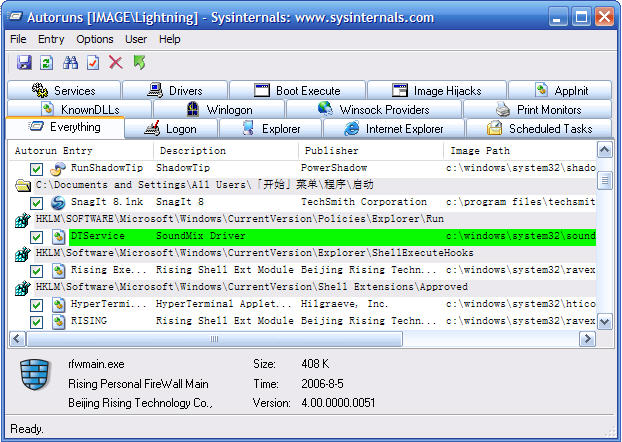622x442 pixels.
Task: Open the Boot Execute tab
Action: coord(297,90)
